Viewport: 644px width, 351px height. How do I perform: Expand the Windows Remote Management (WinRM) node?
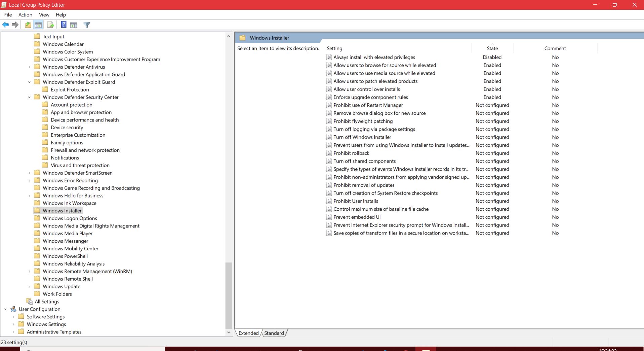click(29, 271)
